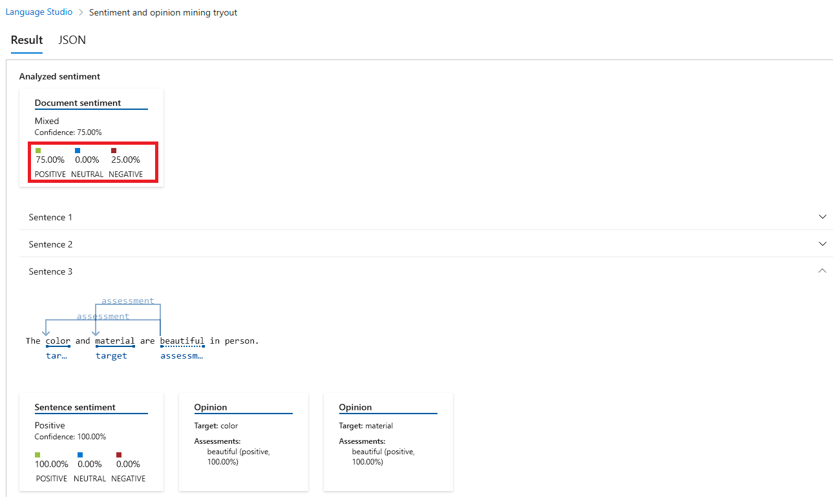Click the target tag under material

point(111,356)
